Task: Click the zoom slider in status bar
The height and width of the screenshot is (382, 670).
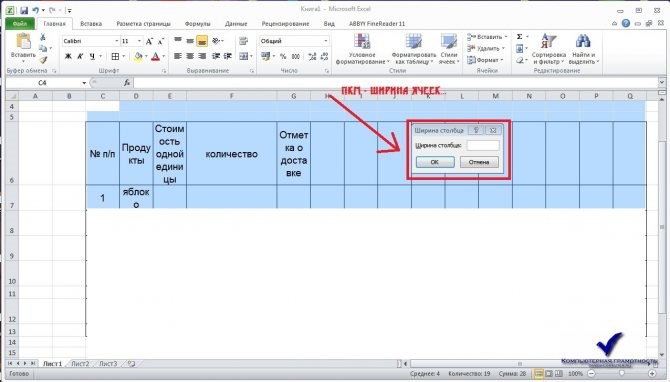Action: 622,373
